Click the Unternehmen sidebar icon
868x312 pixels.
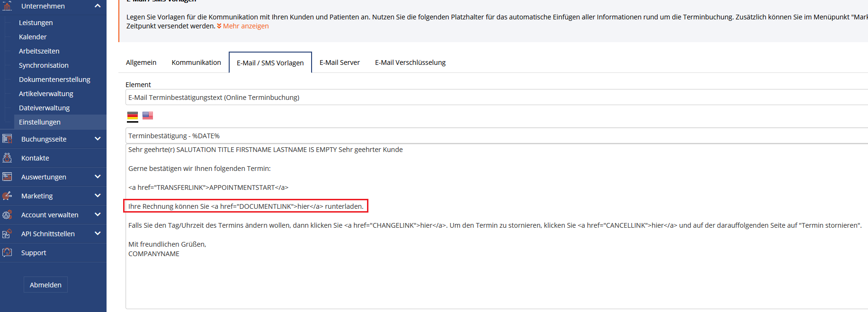(x=7, y=6)
